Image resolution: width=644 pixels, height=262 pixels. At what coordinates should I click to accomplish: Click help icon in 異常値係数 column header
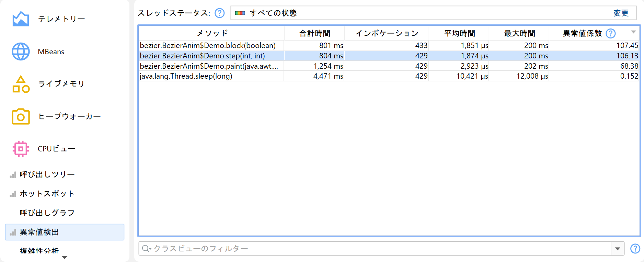[x=610, y=33]
